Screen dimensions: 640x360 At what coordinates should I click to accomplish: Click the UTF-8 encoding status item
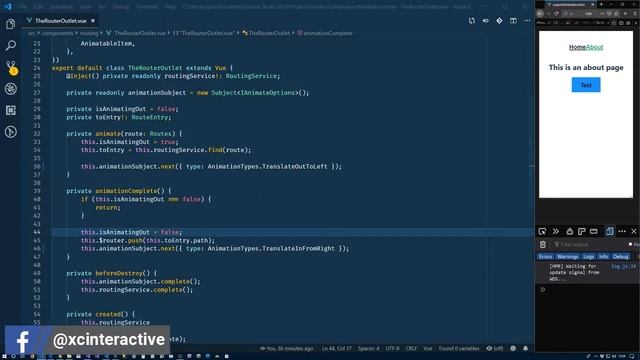click(x=393, y=349)
